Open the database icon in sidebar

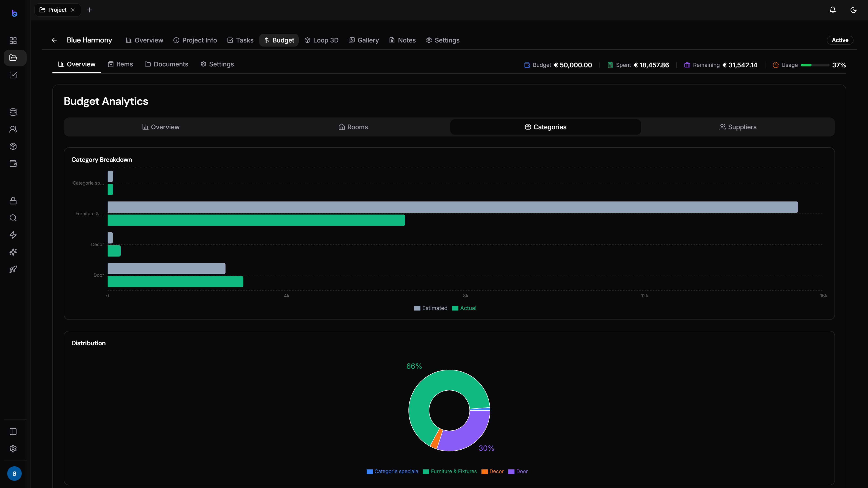pyautogui.click(x=13, y=112)
